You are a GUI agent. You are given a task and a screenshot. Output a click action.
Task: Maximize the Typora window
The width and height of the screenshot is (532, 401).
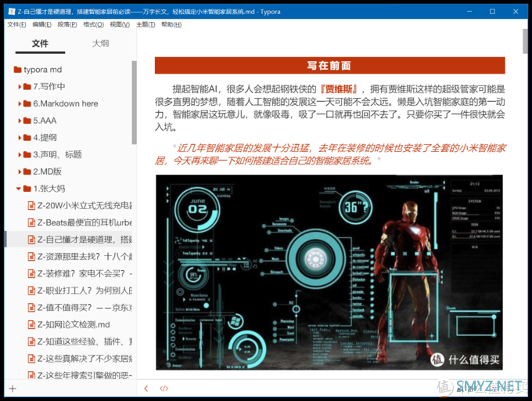[492, 12]
